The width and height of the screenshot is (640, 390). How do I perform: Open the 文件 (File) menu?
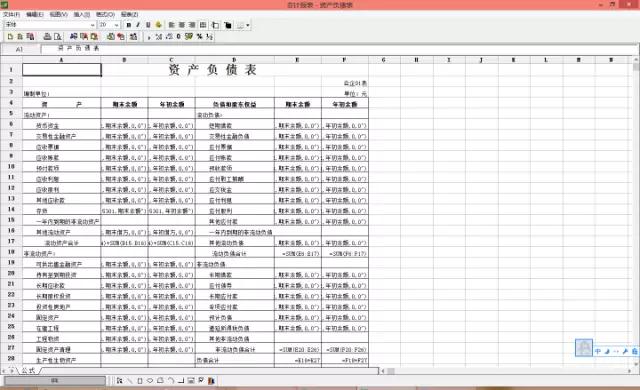tap(11, 14)
